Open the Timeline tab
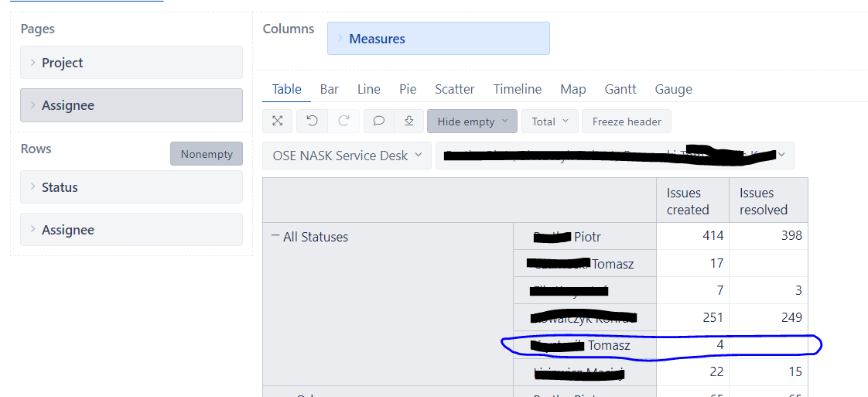Screen dimensions: 868x397 coord(518,89)
